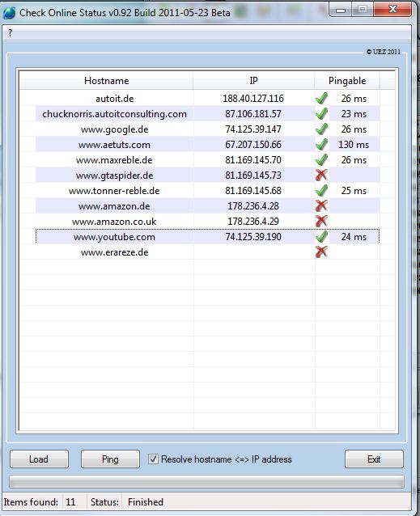Start pinging with the Ping button
The image size is (420, 516).
110,459
